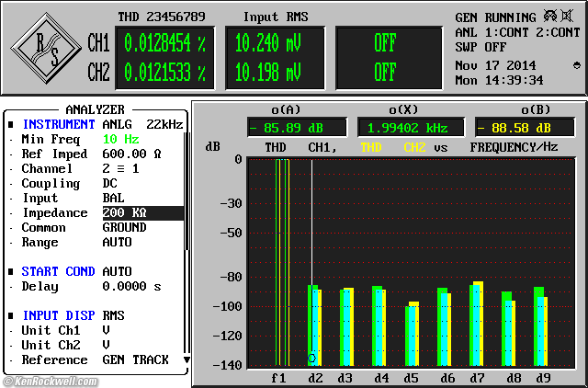588x388 pixels.
Task: Click the white vertical cursor line at d2
Action: click(x=312, y=221)
